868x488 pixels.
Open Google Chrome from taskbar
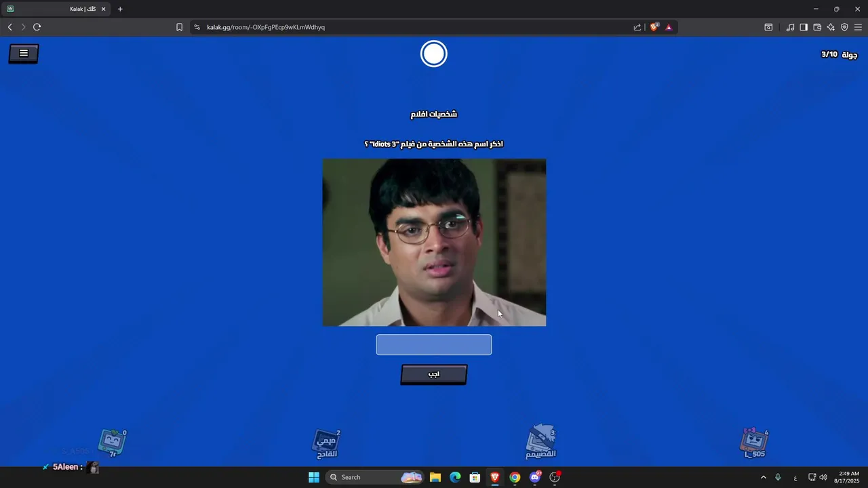pos(515,477)
